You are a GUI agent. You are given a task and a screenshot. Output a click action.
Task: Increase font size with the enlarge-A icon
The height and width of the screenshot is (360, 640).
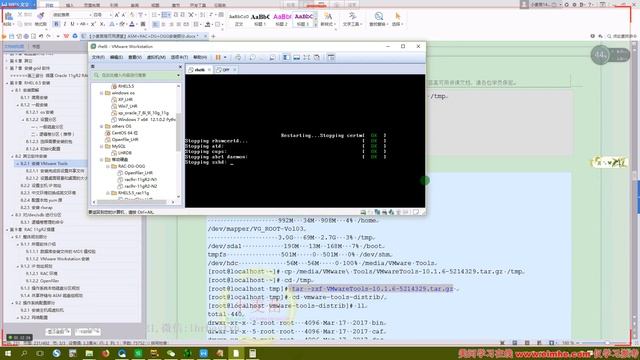click(117, 15)
